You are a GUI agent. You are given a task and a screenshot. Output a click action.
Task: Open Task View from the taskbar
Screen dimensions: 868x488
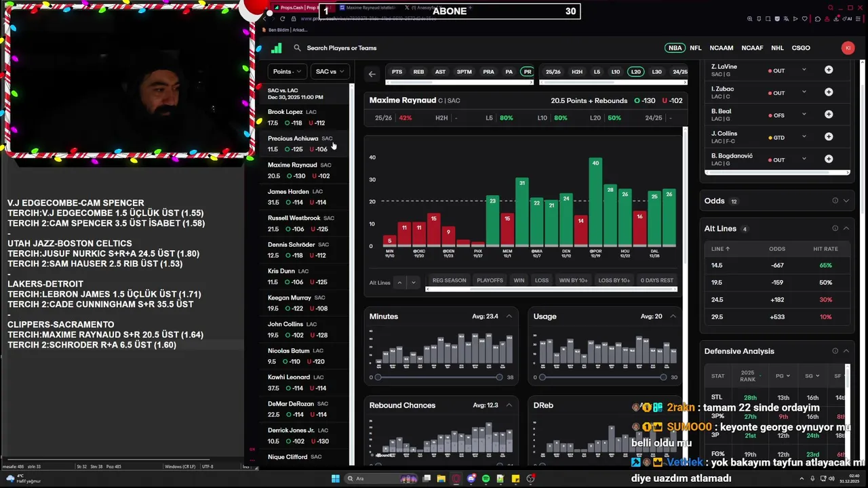point(427,479)
